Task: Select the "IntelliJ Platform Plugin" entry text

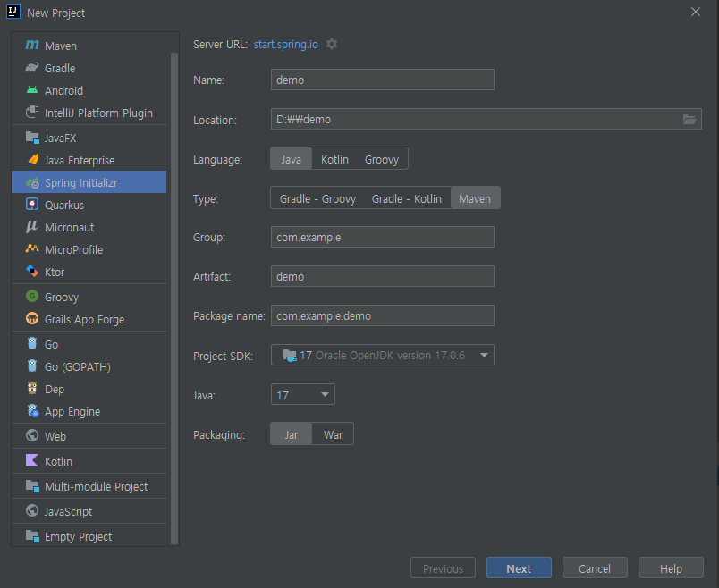Action: (x=98, y=113)
